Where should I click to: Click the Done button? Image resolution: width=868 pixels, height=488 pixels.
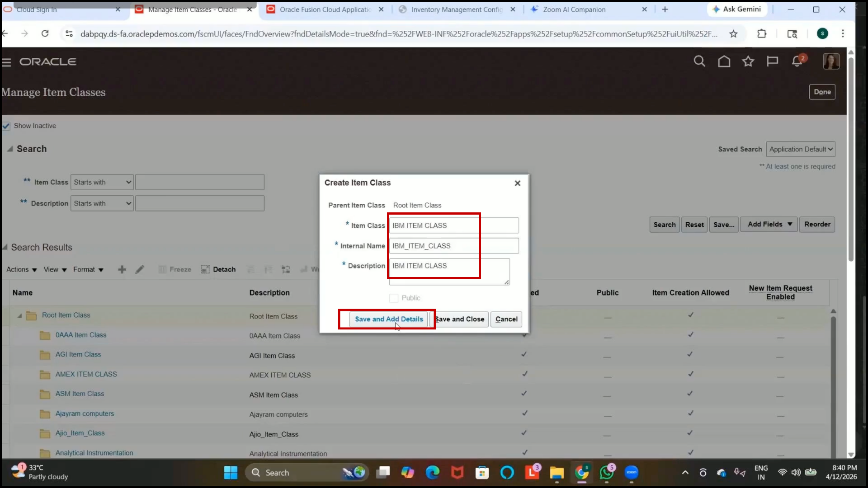tap(822, 92)
